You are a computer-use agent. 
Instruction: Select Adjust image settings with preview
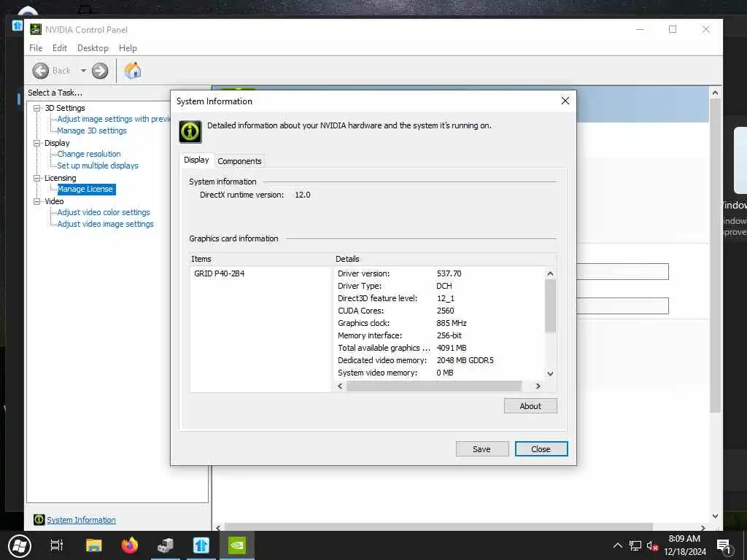click(x=113, y=119)
